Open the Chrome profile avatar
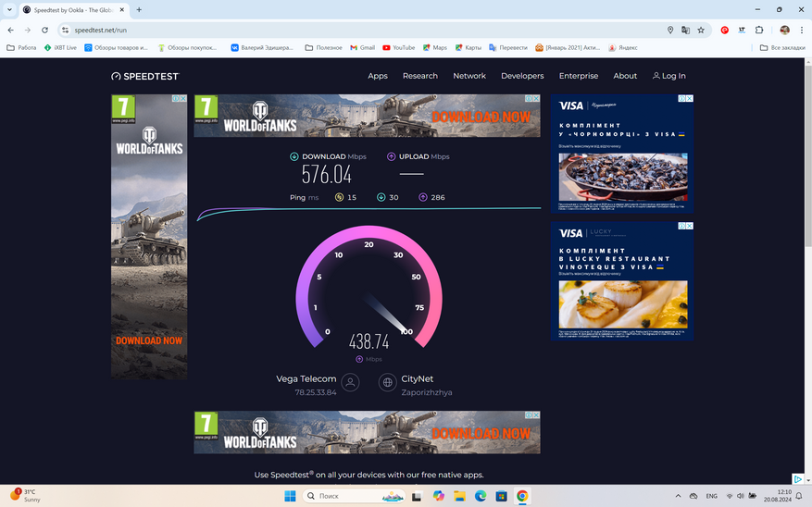The width and height of the screenshot is (812, 507). tap(784, 30)
